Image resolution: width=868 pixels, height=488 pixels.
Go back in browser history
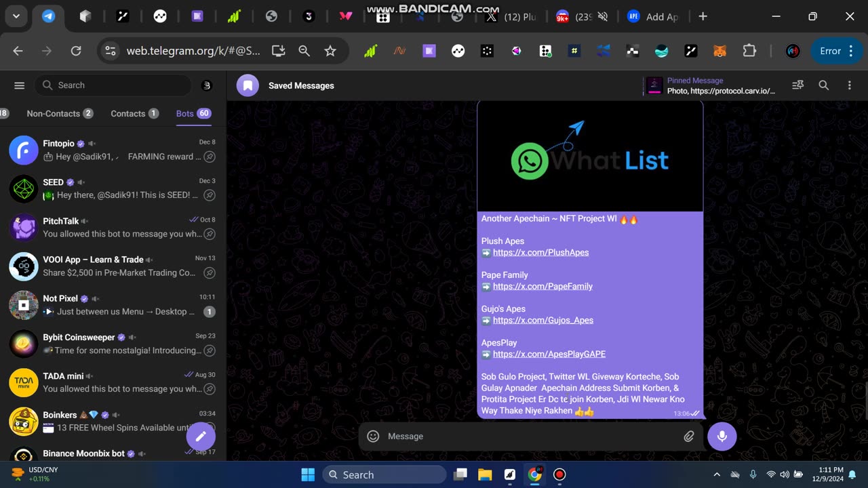pos(18,51)
